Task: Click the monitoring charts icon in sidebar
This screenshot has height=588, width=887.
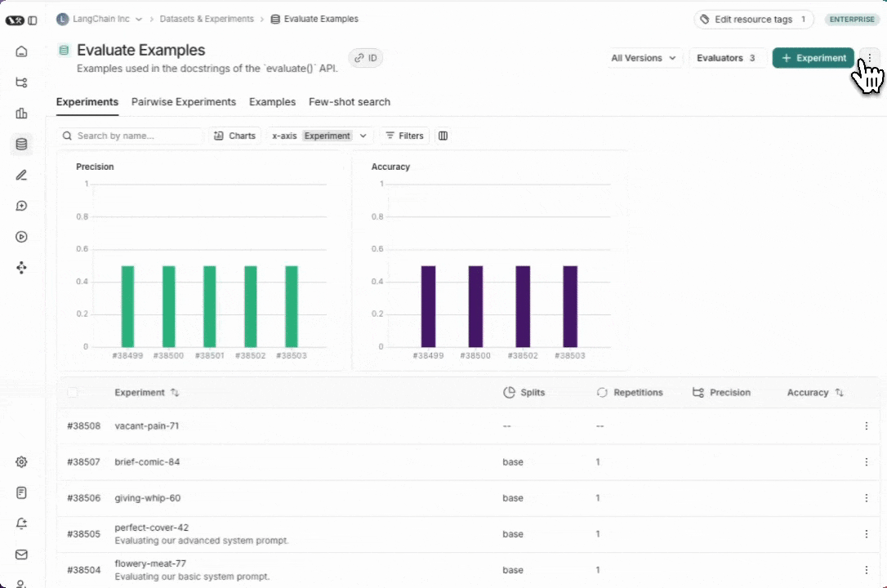Action: tap(21, 114)
